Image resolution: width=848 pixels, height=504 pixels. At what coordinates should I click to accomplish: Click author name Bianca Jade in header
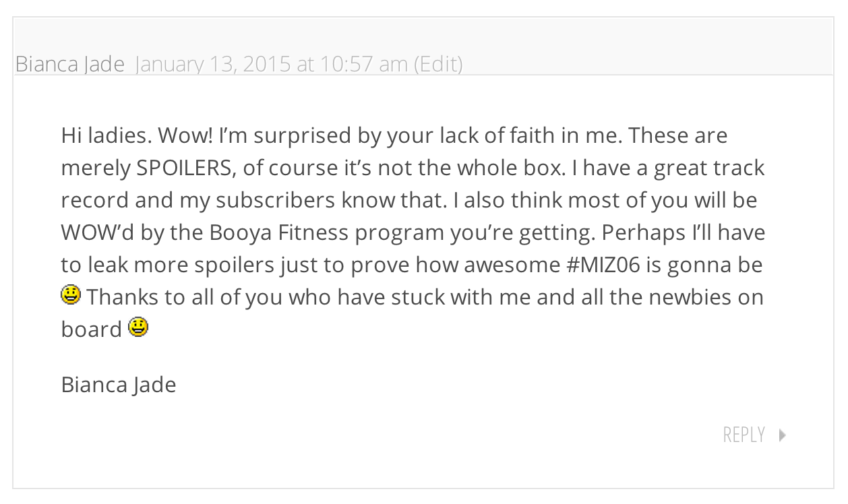(x=70, y=64)
